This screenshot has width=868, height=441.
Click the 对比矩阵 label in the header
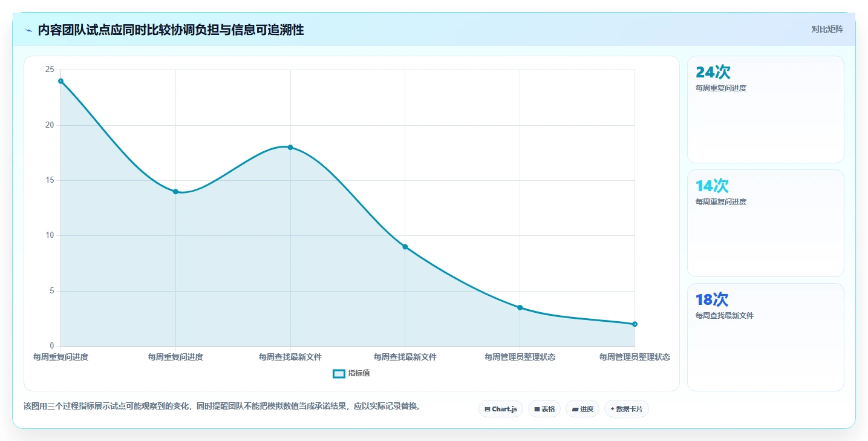click(827, 29)
